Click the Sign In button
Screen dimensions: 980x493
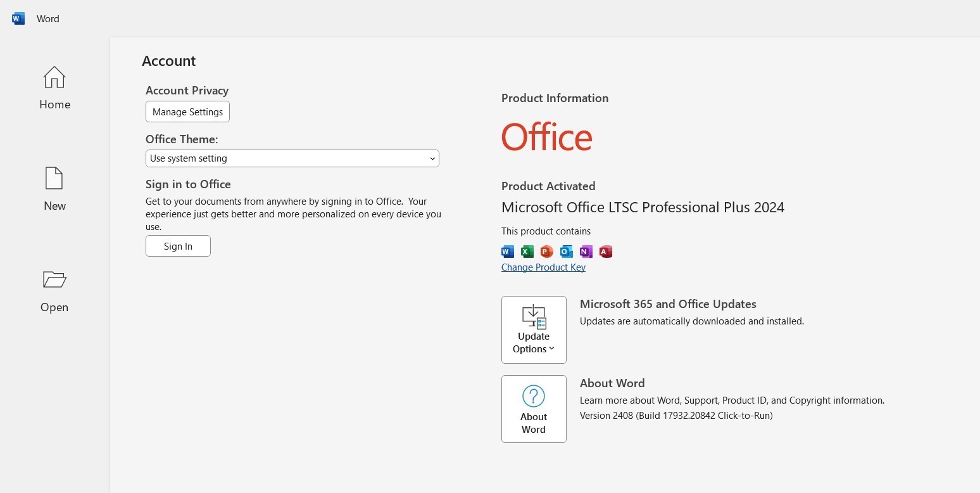pyautogui.click(x=178, y=246)
